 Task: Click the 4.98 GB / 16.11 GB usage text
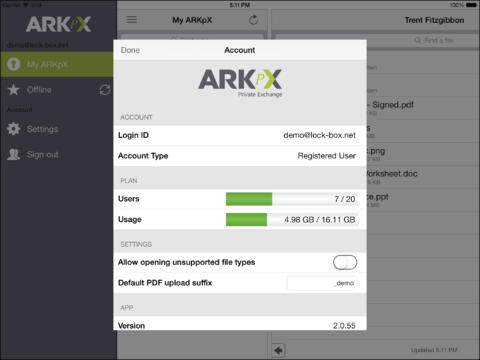point(319,220)
